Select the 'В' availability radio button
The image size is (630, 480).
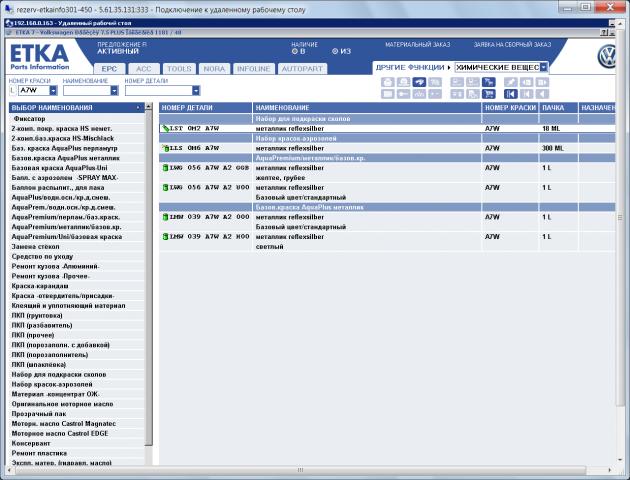point(295,51)
